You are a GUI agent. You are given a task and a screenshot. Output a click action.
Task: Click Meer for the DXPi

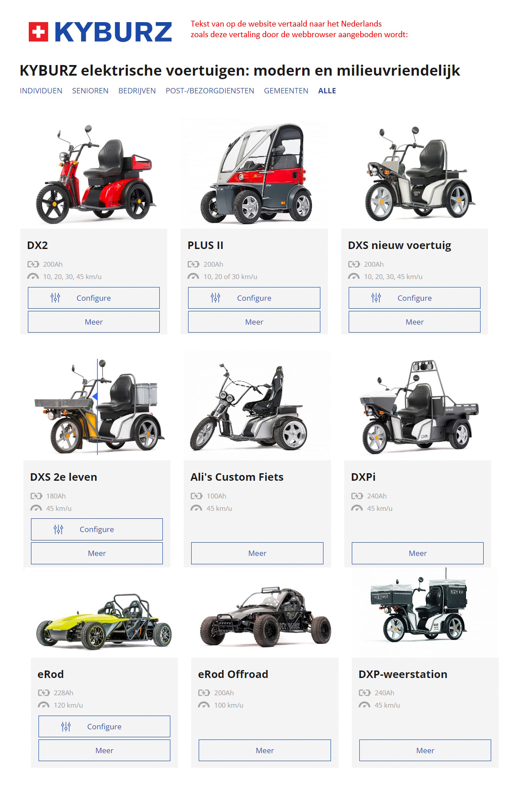418,553
